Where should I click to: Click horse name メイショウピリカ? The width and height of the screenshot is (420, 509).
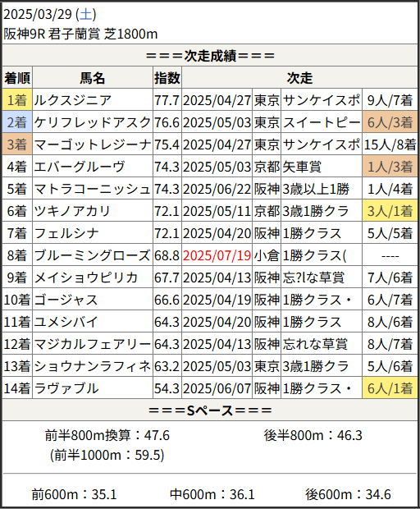click(x=85, y=277)
